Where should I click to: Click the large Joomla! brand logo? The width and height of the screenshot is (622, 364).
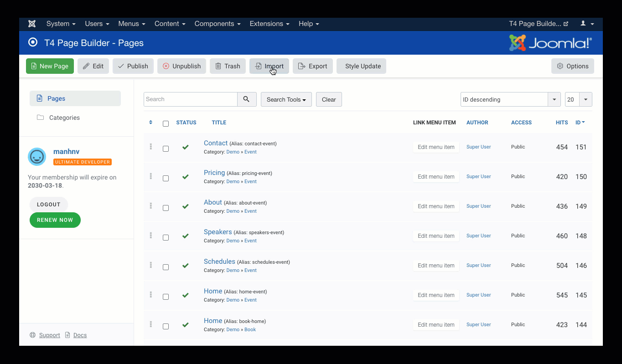click(x=550, y=43)
